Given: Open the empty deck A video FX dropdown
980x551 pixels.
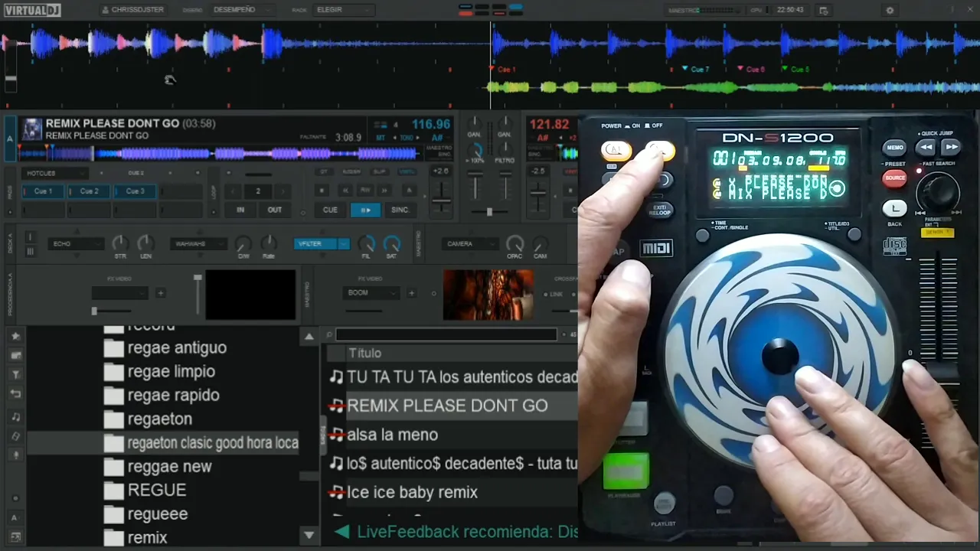Looking at the screenshot, I should pos(119,293).
